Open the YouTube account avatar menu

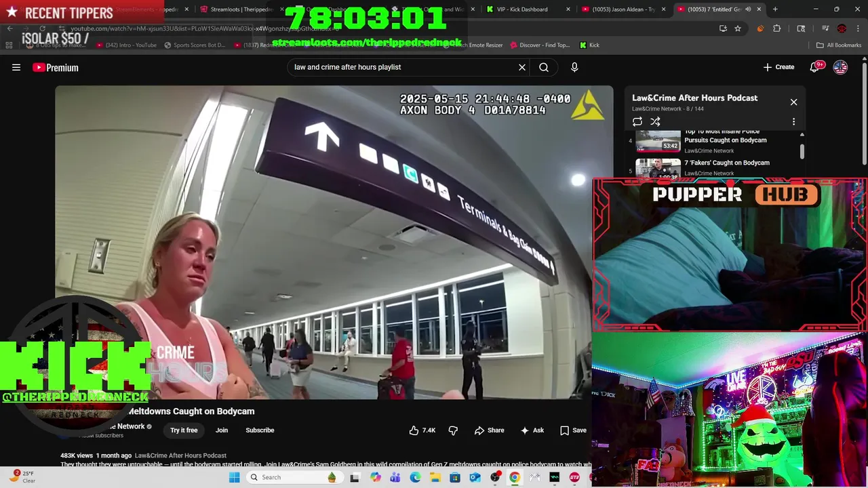coord(840,67)
